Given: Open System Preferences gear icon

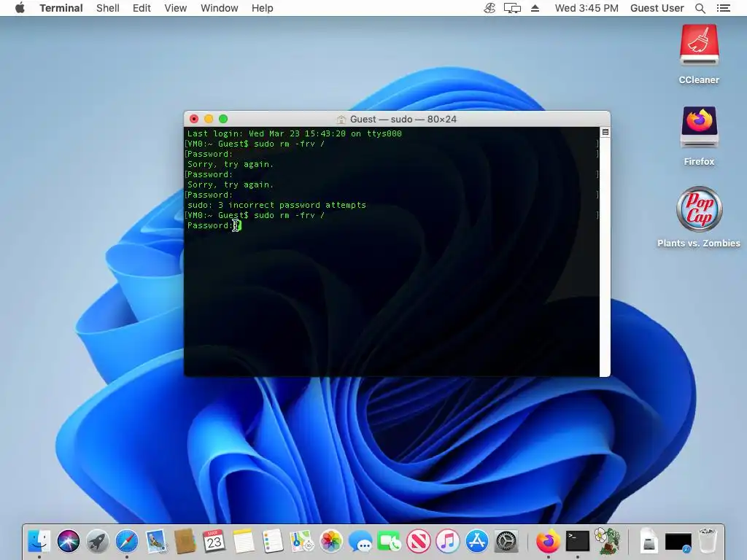Looking at the screenshot, I should [x=506, y=542].
